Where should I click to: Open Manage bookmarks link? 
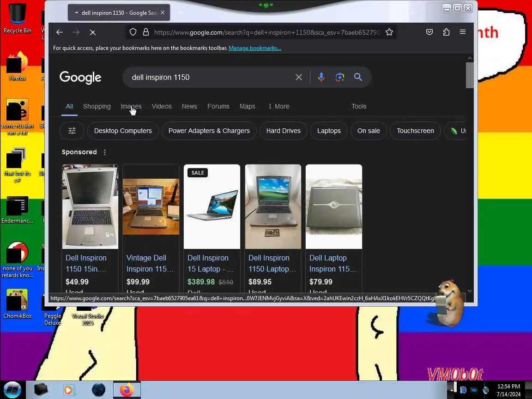[x=255, y=48]
